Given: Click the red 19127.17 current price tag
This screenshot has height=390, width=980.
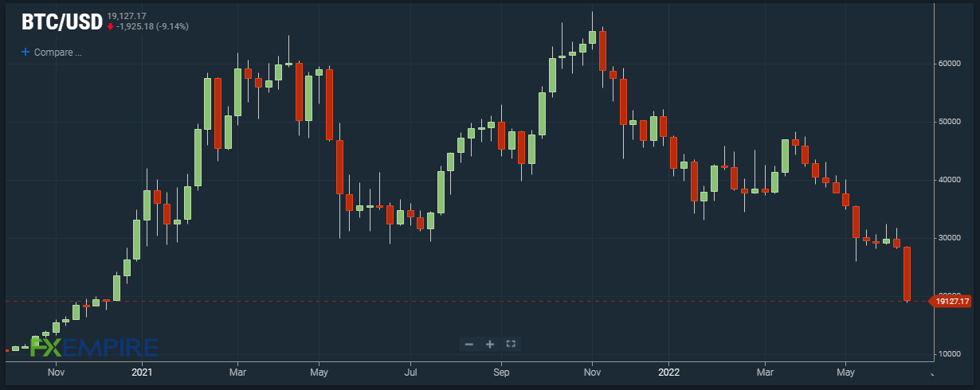Looking at the screenshot, I should point(951,301).
